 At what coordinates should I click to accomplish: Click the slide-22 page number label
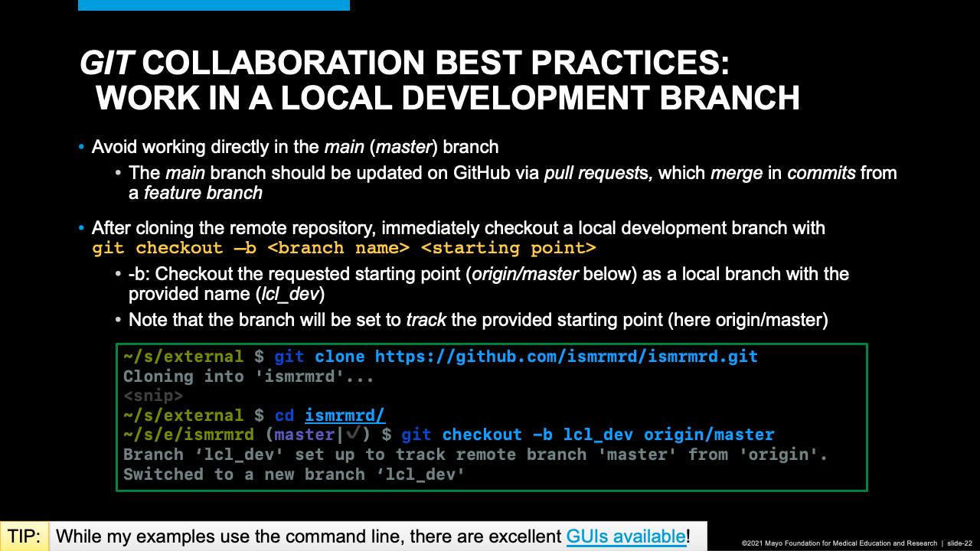point(959,543)
